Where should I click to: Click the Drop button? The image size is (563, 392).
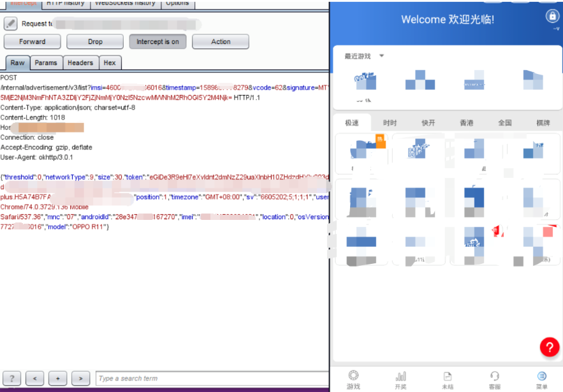coord(95,41)
